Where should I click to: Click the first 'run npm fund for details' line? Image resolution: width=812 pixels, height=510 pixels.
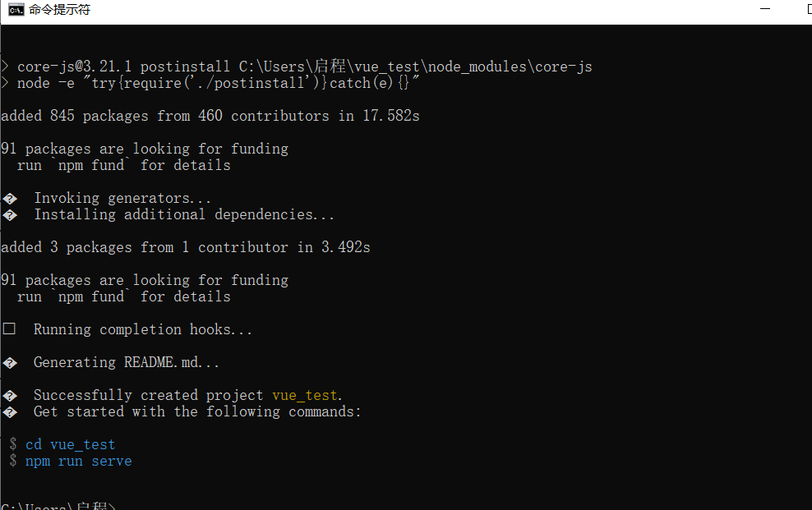[123, 165]
